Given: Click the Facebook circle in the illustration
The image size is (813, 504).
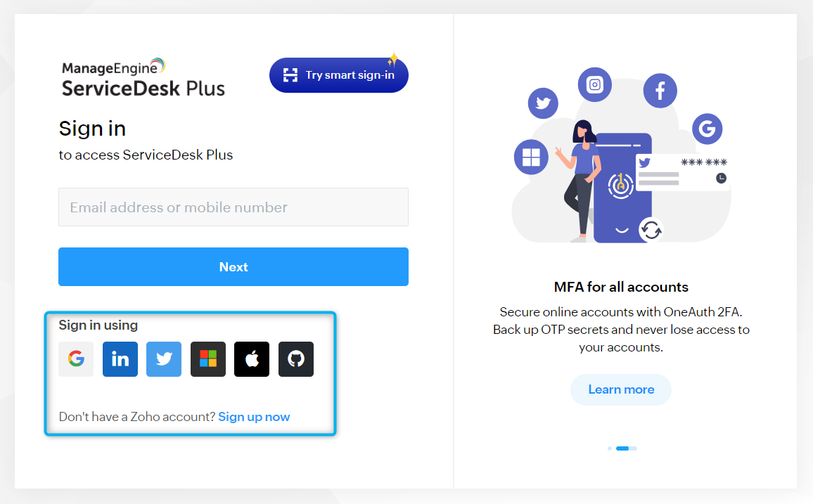Looking at the screenshot, I should (660, 91).
